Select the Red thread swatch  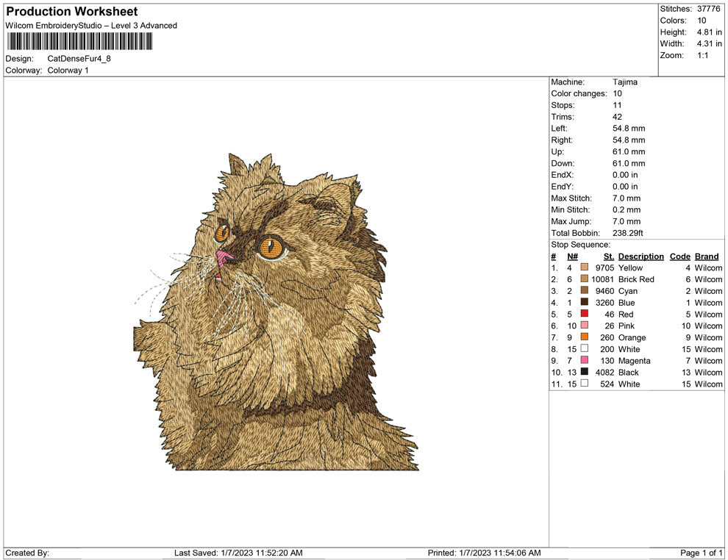[583, 315]
